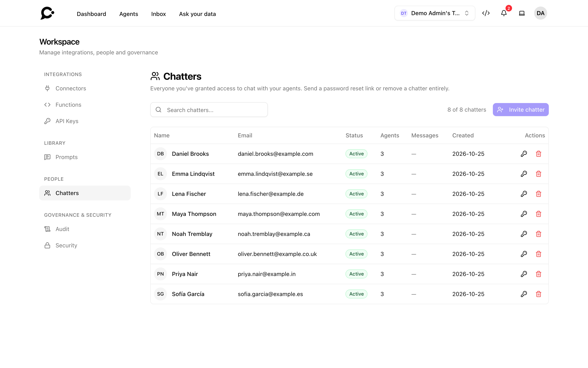Delete chatter Daniel Brooks

[x=538, y=154]
